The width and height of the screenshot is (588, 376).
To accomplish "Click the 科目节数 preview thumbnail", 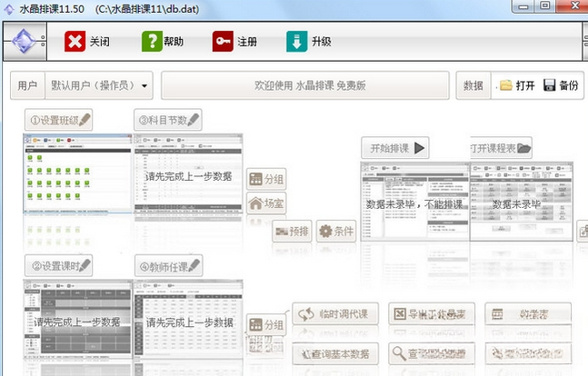I will pos(188,173).
